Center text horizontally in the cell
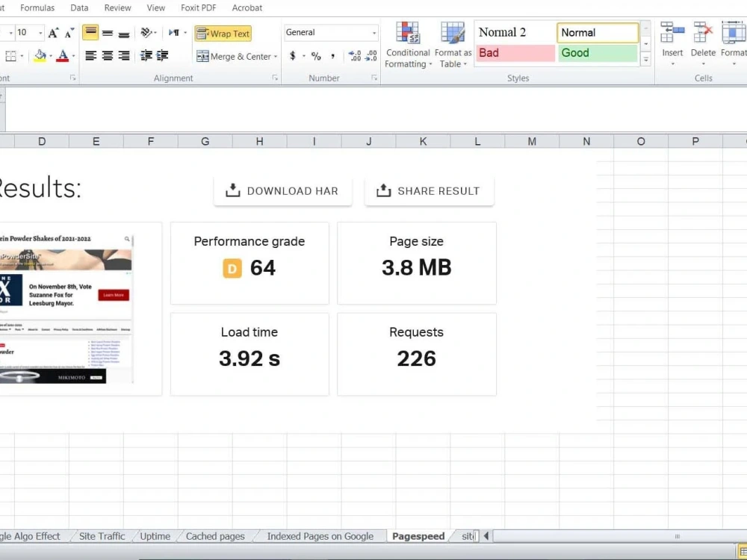Viewport: 747px width, 560px height. (x=108, y=56)
